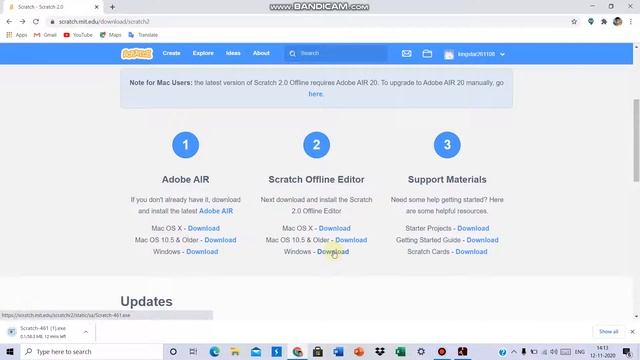Click the Bandicam recorder taskbar icon
This screenshot has width=640, height=360.
442,351
